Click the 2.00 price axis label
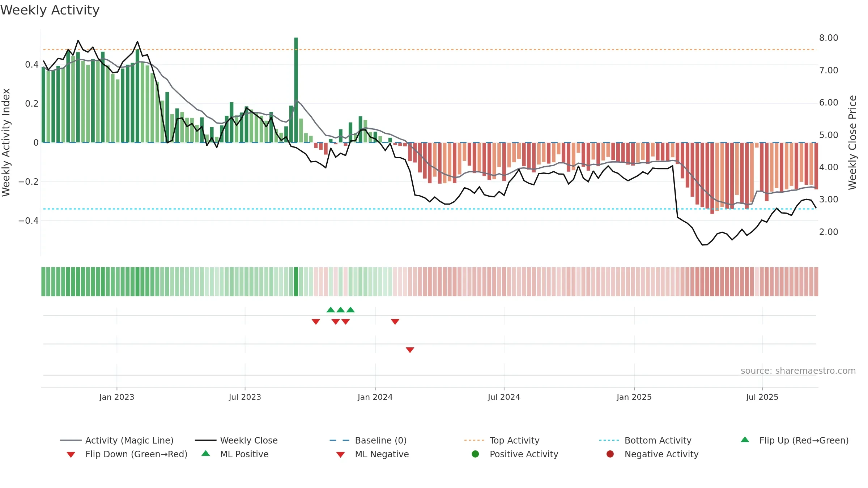 [x=829, y=232]
